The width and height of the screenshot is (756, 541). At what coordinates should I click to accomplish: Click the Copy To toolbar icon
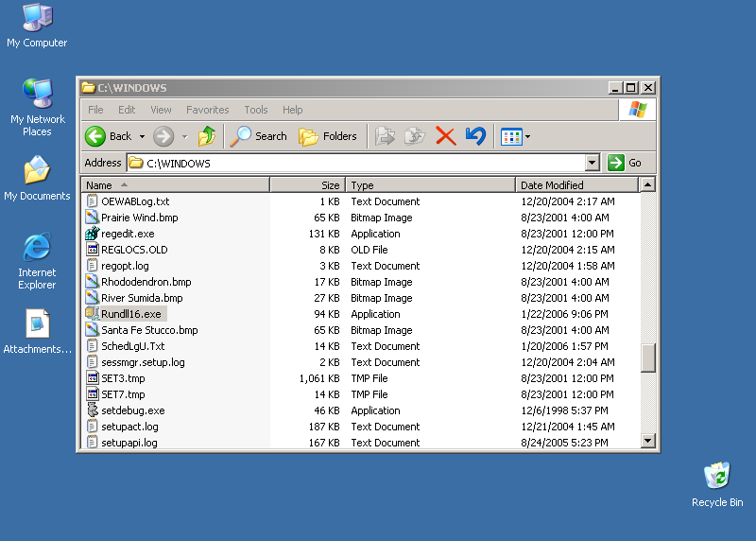point(415,136)
